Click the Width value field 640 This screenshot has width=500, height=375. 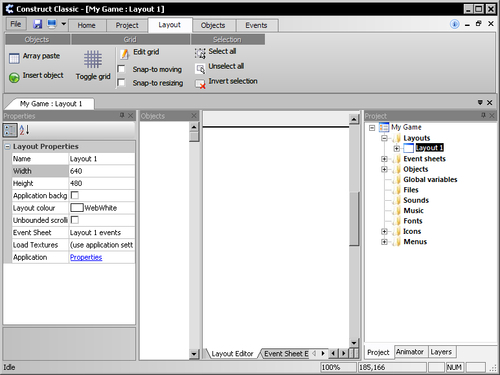(102, 171)
